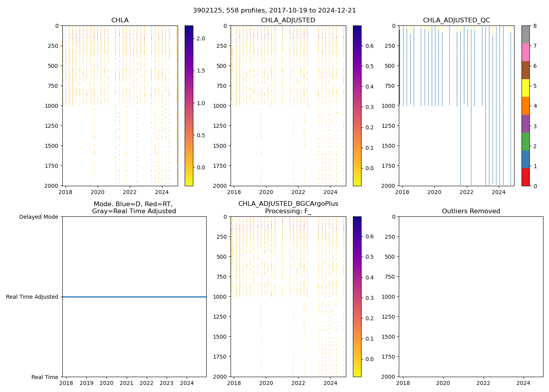Click the CHLA plot title
Image resolution: width=549 pixels, height=392 pixels.
point(120,20)
